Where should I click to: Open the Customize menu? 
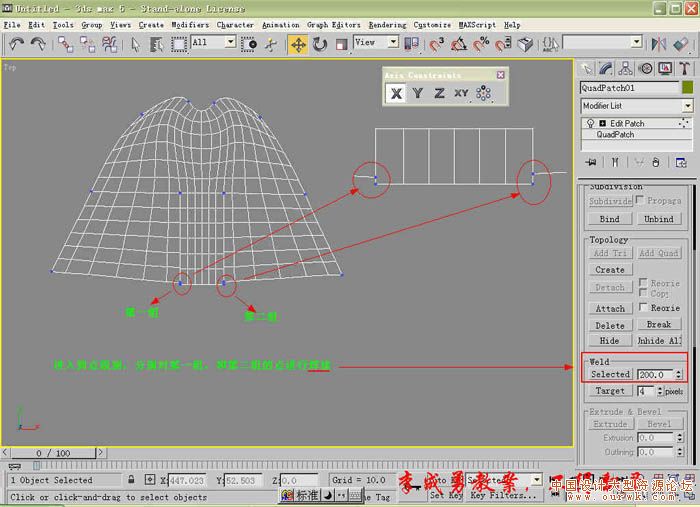[432, 25]
